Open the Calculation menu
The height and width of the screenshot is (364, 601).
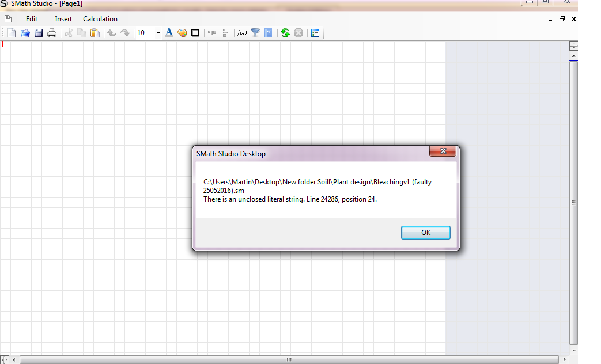click(100, 19)
